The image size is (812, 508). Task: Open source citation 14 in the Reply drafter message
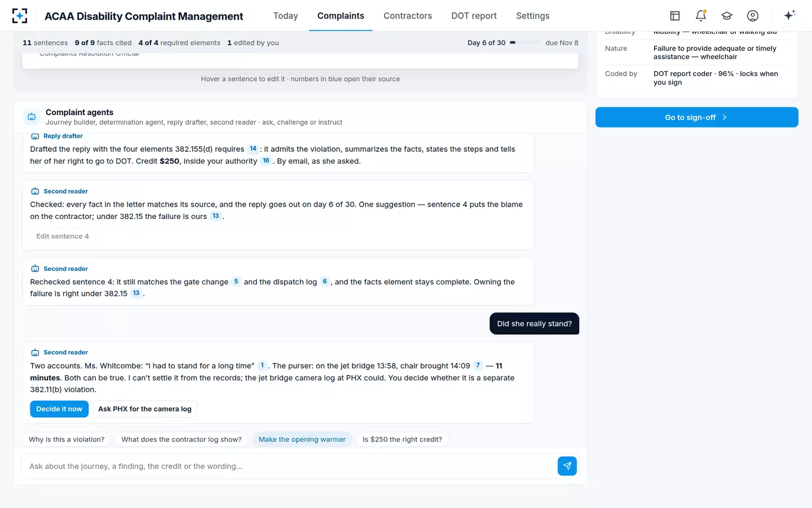pyautogui.click(x=253, y=149)
